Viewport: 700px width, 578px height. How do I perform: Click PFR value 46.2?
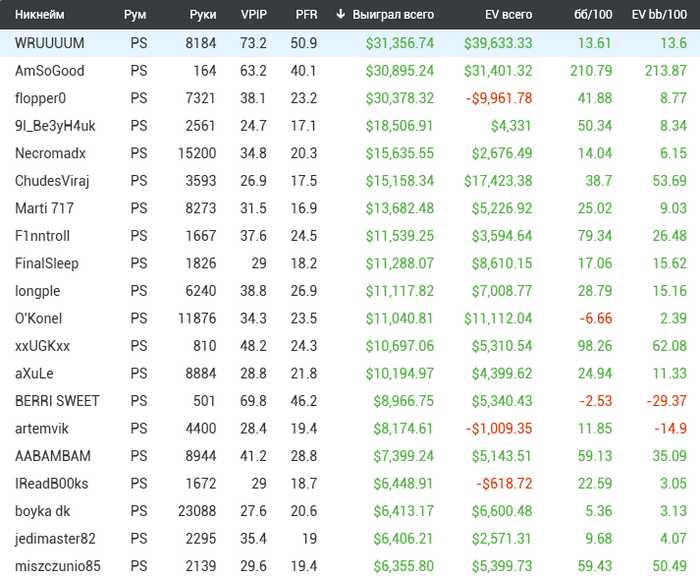[x=304, y=401]
